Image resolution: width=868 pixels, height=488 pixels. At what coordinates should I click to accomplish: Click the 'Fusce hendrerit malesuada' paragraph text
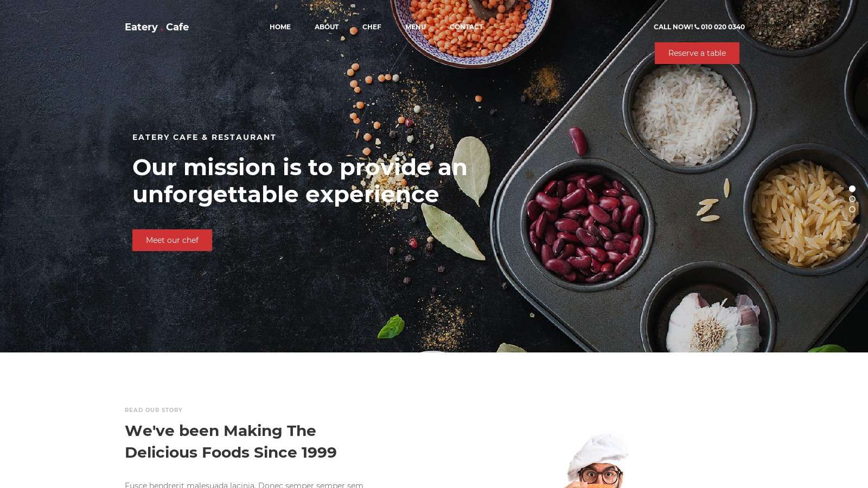(244, 484)
